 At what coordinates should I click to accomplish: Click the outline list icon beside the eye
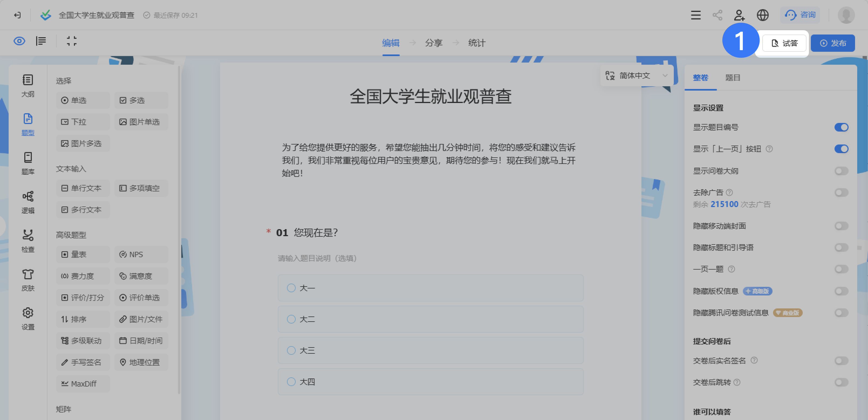pos(41,41)
